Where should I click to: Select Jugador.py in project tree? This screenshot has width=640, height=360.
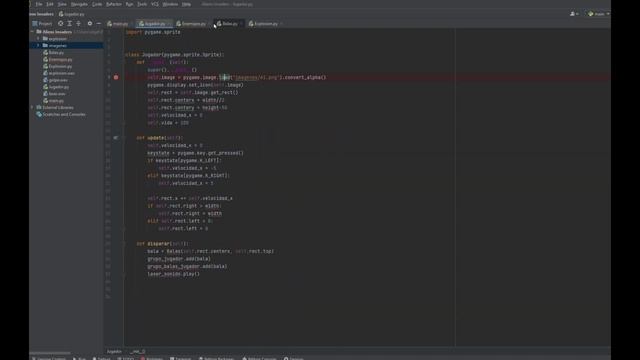pos(56,87)
